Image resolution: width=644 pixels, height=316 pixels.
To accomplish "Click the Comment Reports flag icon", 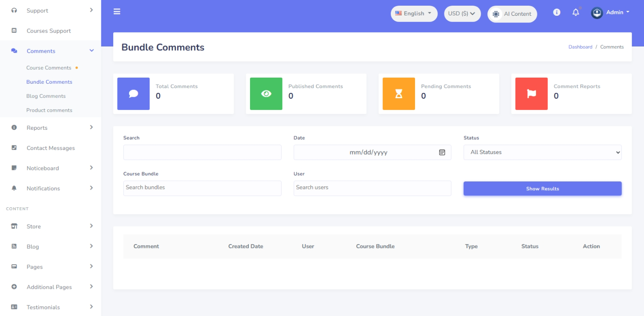I will (x=531, y=94).
